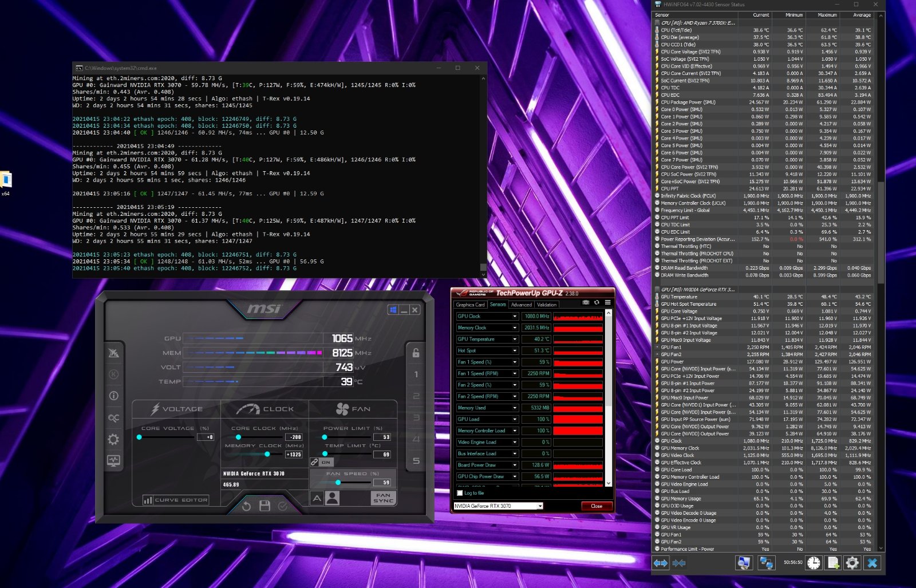Screen dimensions: 916x588
Task: Click the Memory Clock slider handle
Action: point(267,454)
